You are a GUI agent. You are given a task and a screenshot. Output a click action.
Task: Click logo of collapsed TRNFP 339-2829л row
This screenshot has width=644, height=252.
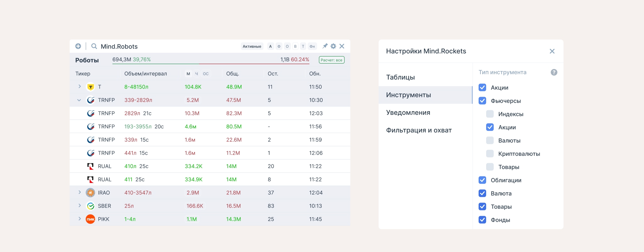(91, 100)
